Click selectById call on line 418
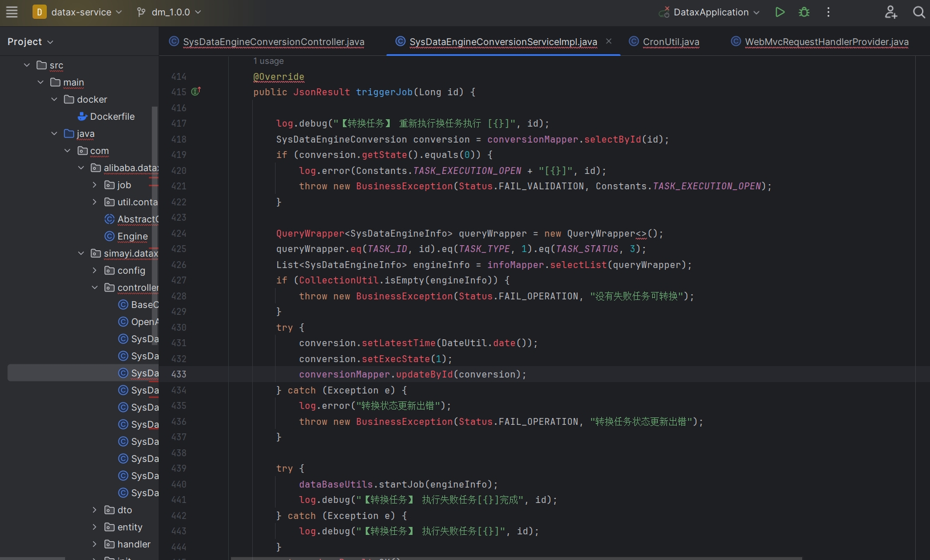The height and width of the screenshot is (560, 930). 612,139
